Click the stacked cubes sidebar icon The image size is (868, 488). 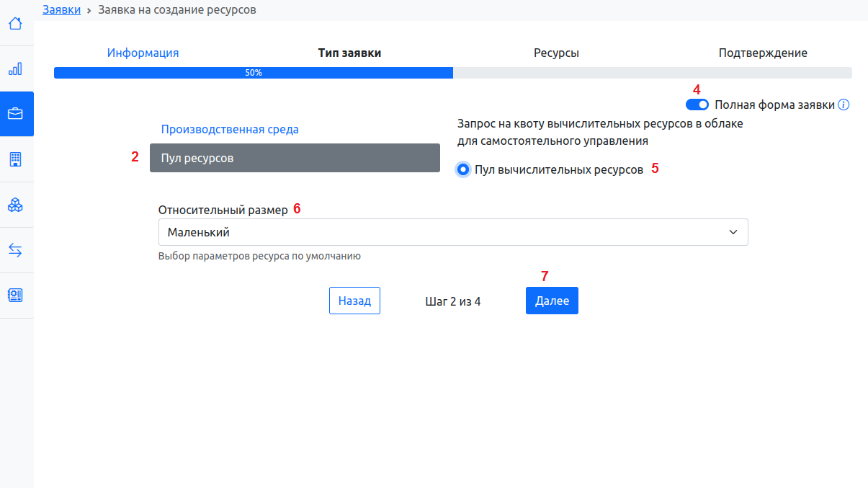tap(15, 205)
